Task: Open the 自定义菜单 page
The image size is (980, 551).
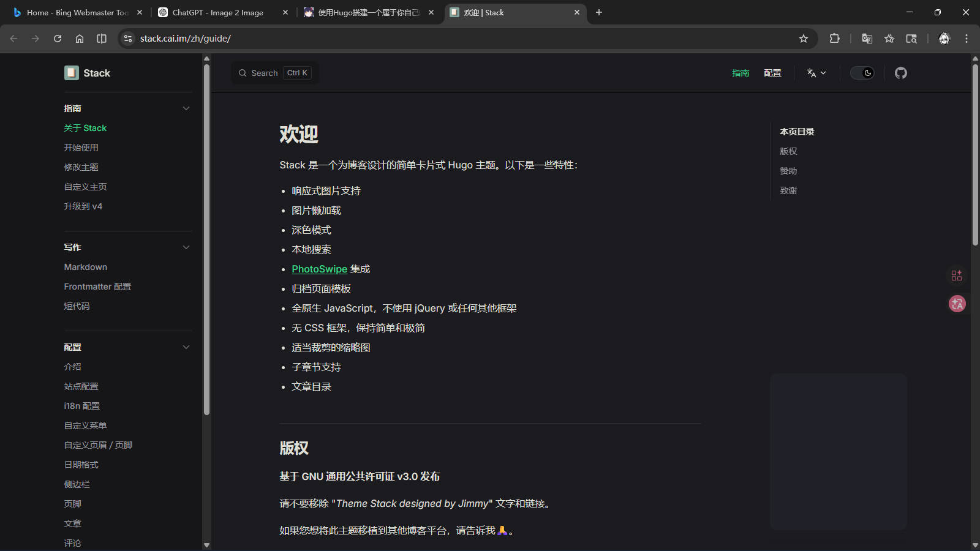Action: pos(85,425)
